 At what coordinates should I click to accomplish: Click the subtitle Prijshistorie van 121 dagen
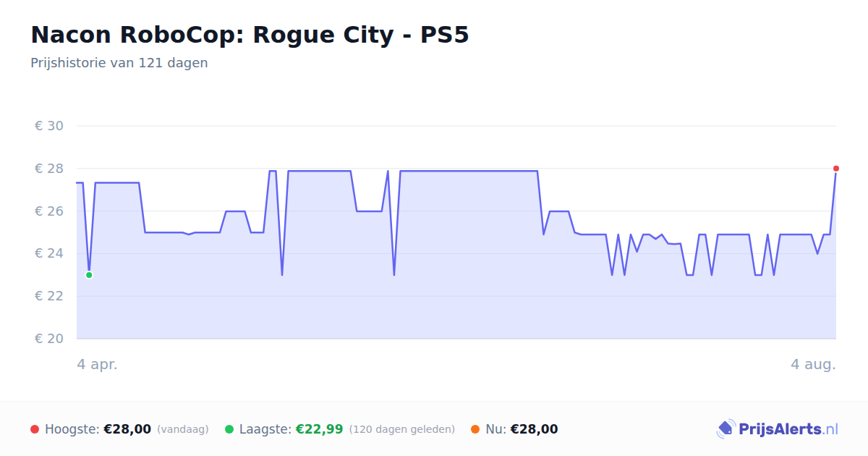pos(119,63)
